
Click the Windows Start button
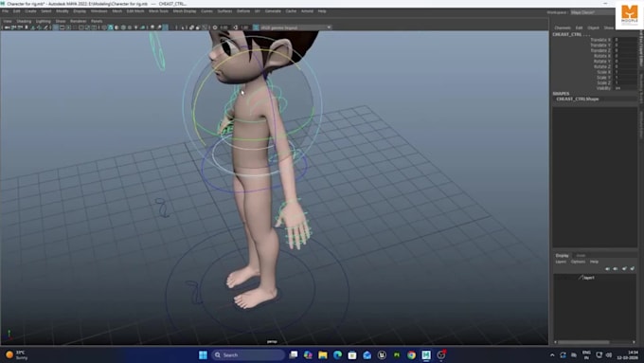pos(203,354)
